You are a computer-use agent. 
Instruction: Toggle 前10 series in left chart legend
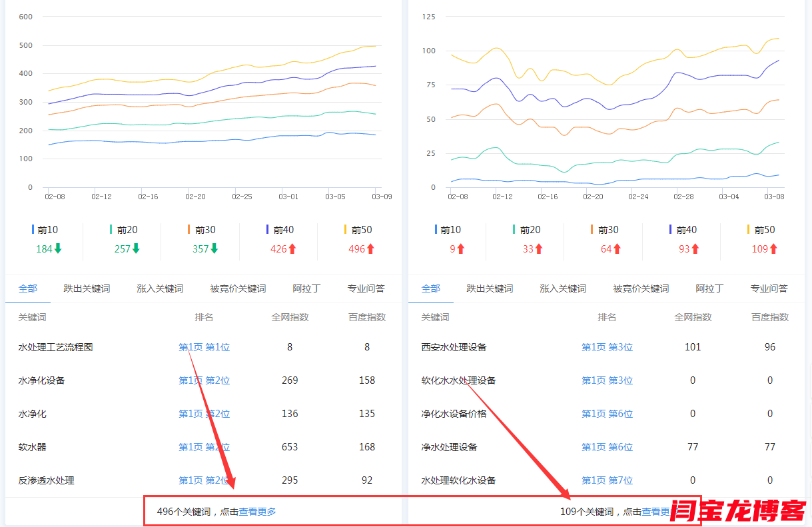(x=45, y=230)
